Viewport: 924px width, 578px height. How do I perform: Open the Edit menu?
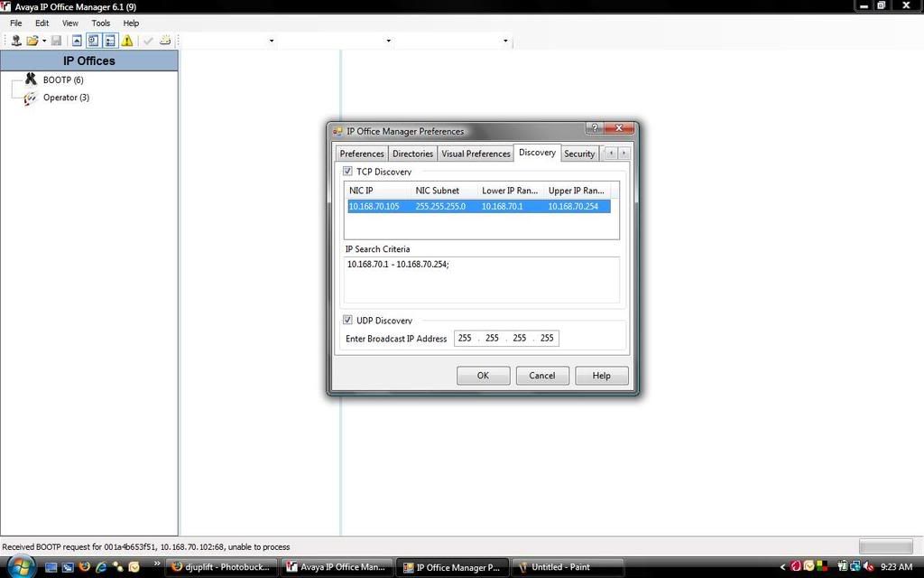pos(42,23)
